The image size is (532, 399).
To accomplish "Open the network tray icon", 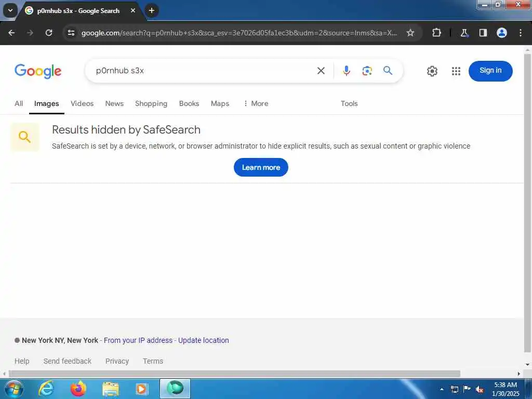I will click(454, 389).
